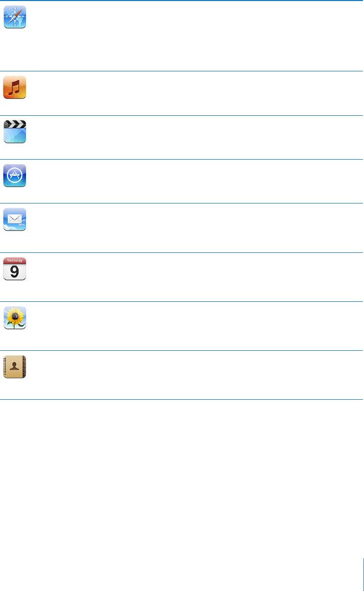Viewport: 364px width, 591px height.
Task: Click the number 9 on the Calendar icon
Action: [14, 271]
